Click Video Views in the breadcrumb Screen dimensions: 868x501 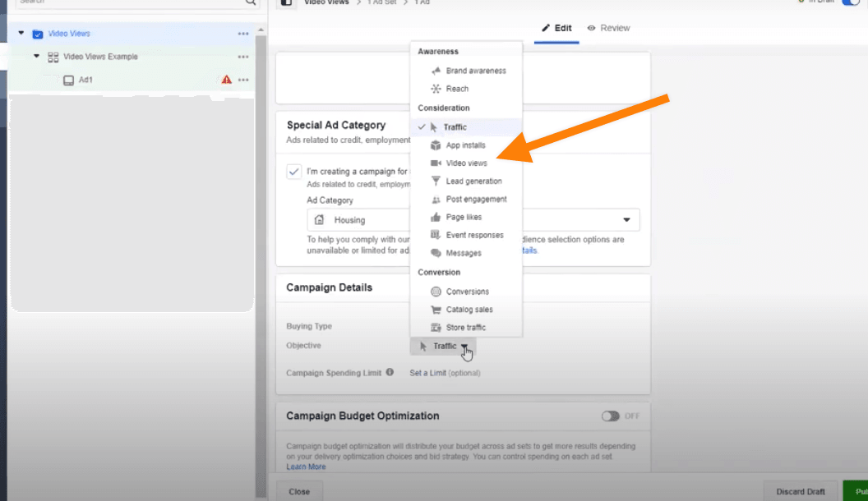click(326, 2)
